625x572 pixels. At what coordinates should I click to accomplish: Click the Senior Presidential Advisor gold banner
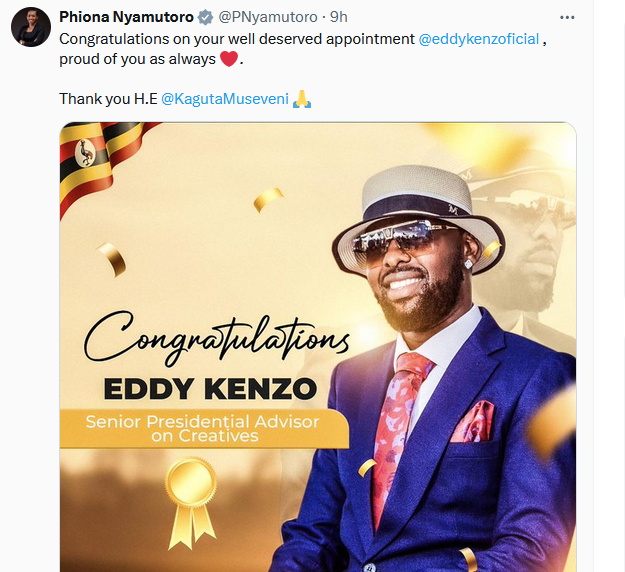pos(202,428)
